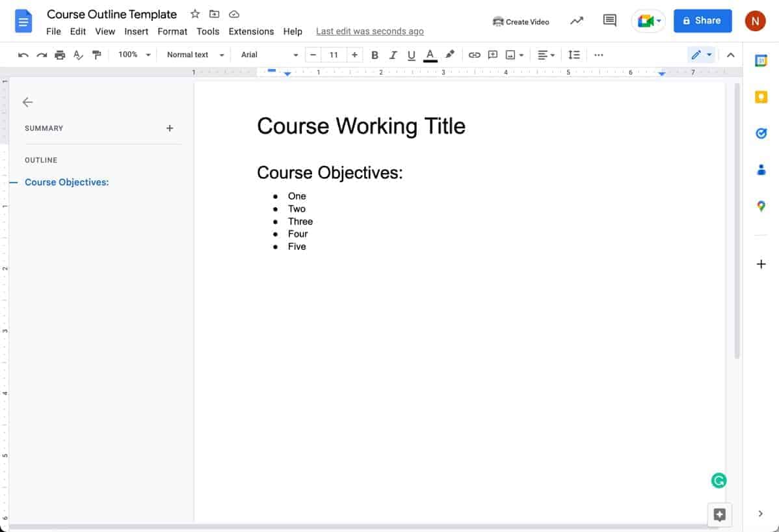The width and height of the screenshot is (779, 532).
Task: Open the editing mode pencil dropdown
Action: click(701, 55)
